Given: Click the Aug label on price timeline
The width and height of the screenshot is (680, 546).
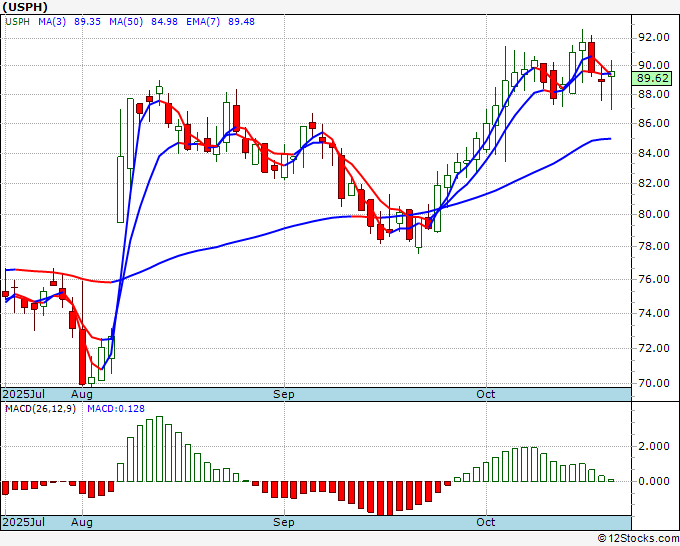Looking at the screenshot, I should click(x=82, y=394).
